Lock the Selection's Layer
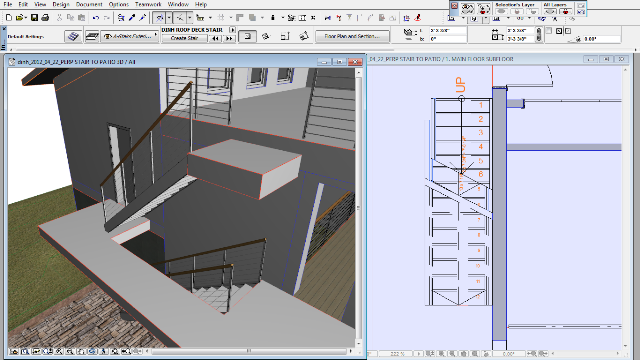The height and width of the screenshot is (360, 640). point(517,11)
